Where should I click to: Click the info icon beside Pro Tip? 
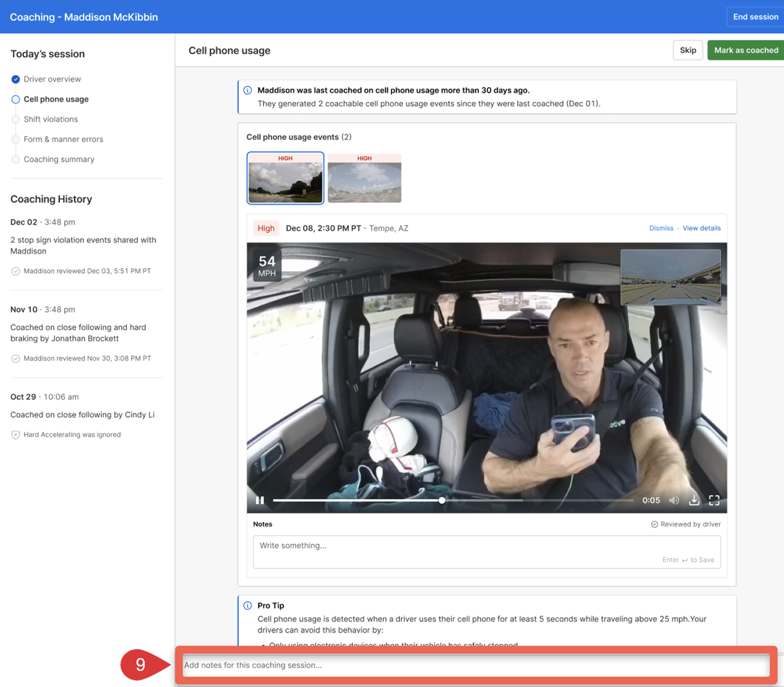point(247,606)
